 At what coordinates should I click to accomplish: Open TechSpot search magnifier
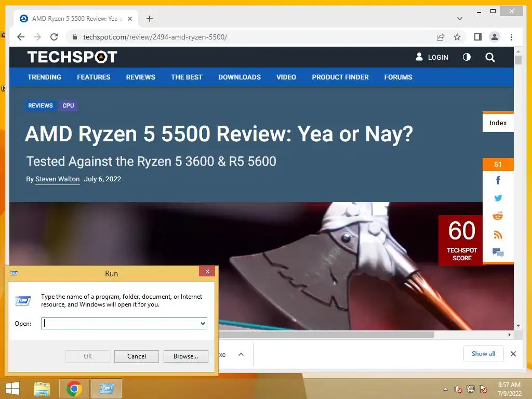click(x=490, y=57)
